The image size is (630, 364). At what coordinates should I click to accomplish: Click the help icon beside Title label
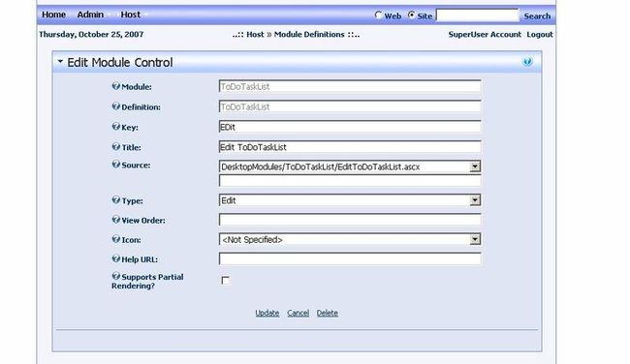(x=115, y=146)
